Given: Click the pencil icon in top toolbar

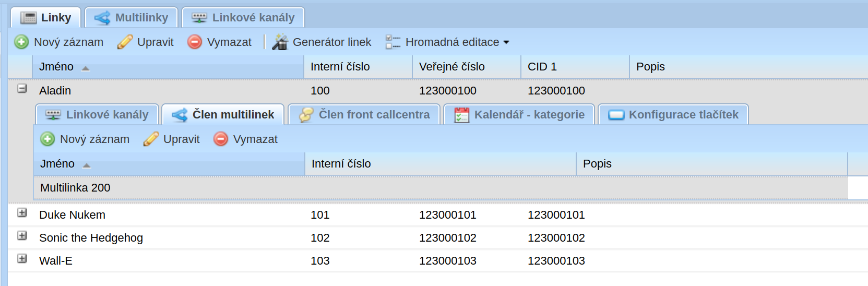Looking at the screenshot, I should pos(125,42).
